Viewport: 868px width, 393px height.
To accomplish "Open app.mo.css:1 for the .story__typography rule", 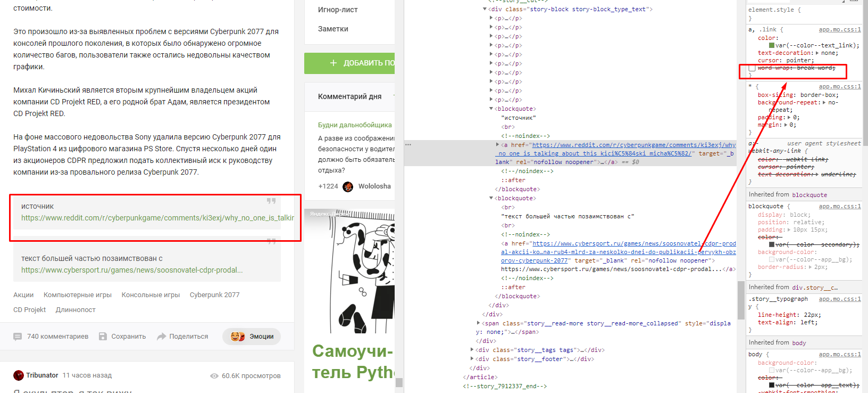I will click(x=840, y=299).
